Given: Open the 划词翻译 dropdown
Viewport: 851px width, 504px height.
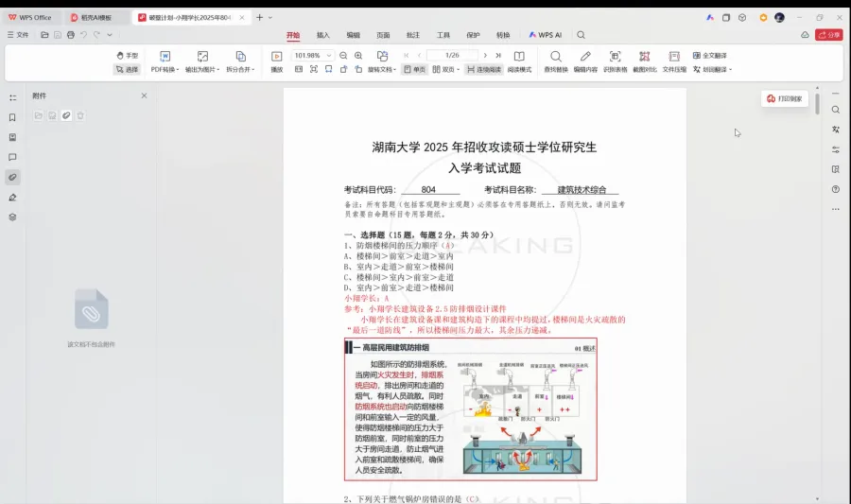Looking at the screenshot, I should (x=713, y=69).
